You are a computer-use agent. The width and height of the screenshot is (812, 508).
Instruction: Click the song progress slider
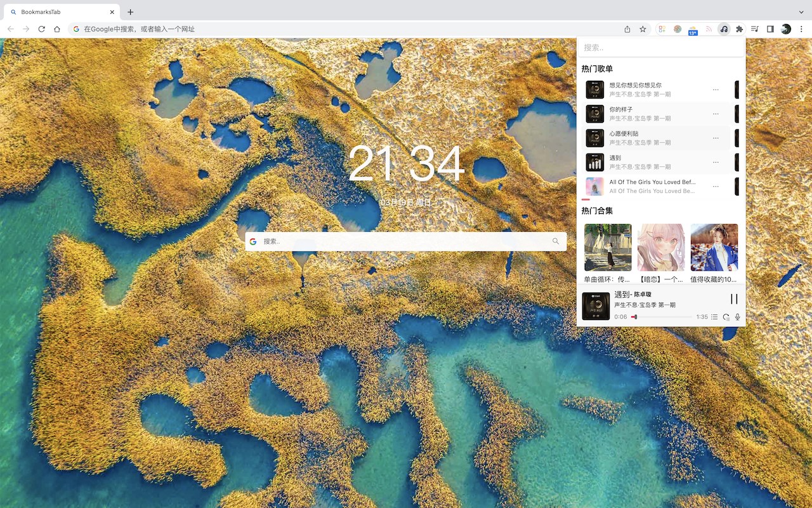tap(662, 317)
